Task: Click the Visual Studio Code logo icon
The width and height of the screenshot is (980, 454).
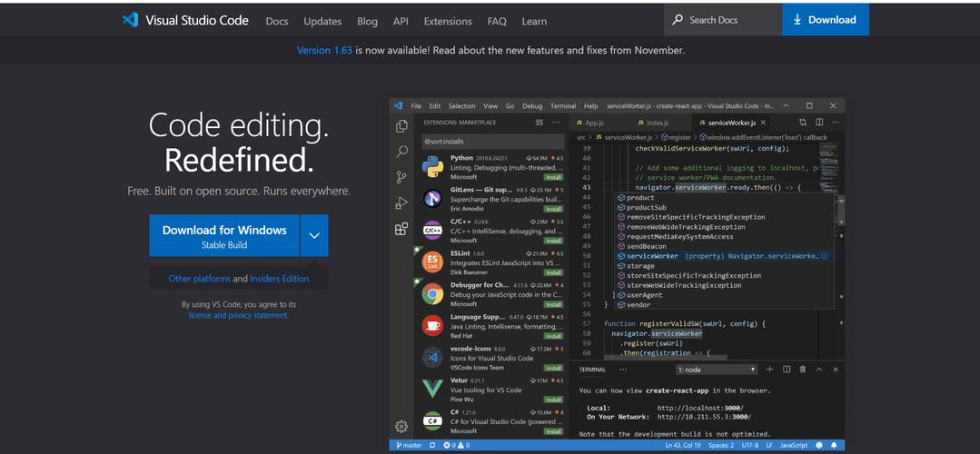Action: [130, 20]
